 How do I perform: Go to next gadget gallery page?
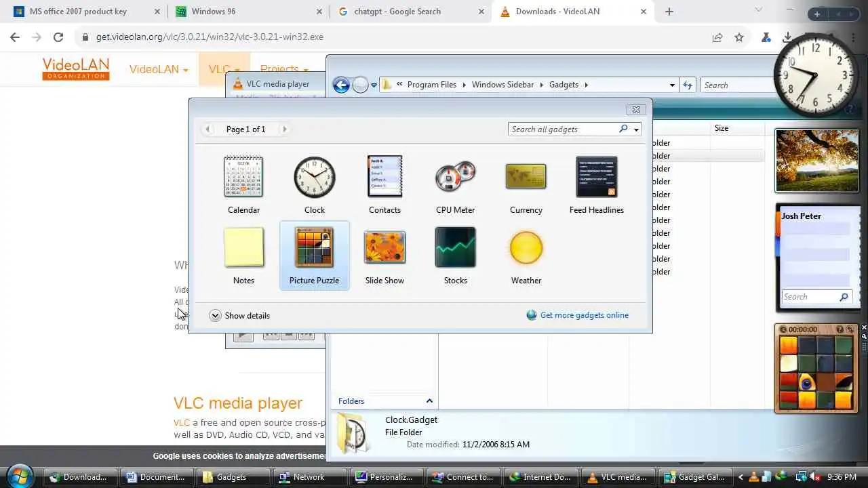[284, 129]
